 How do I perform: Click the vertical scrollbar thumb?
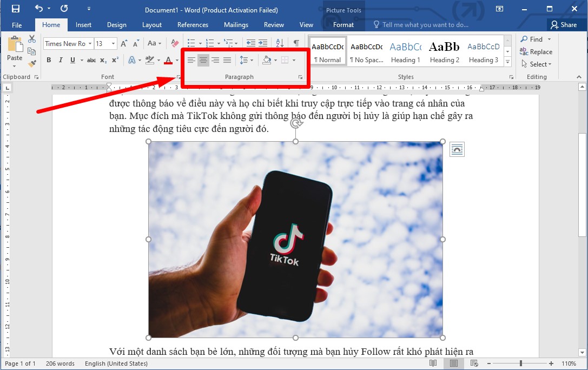[x=582, y=185]
